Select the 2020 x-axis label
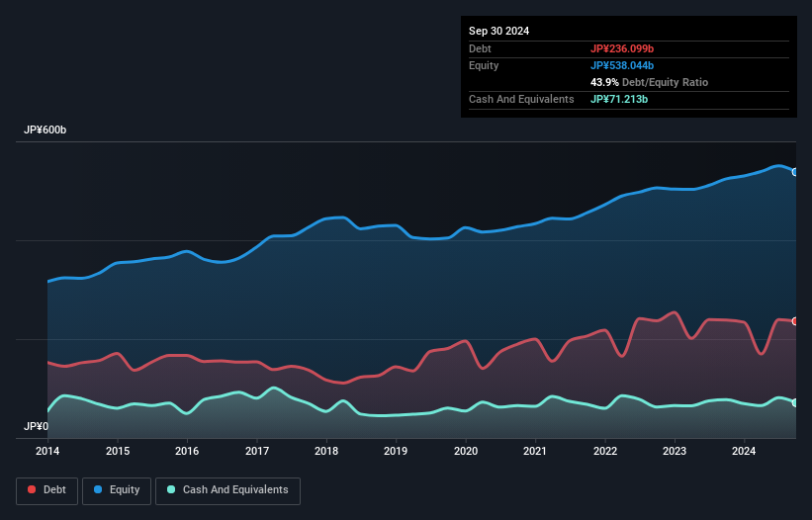Viewport: 812px width, 520px height. pos(466,451)
